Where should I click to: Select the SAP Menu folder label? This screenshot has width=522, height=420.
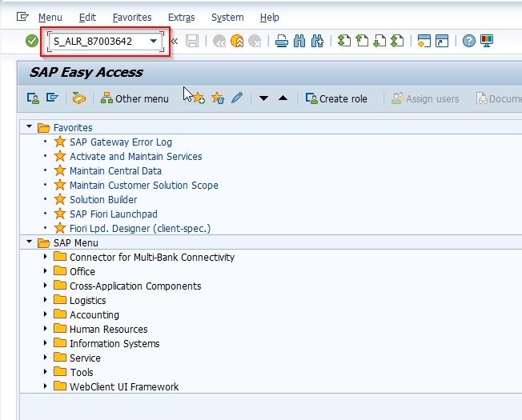[76, 243]
